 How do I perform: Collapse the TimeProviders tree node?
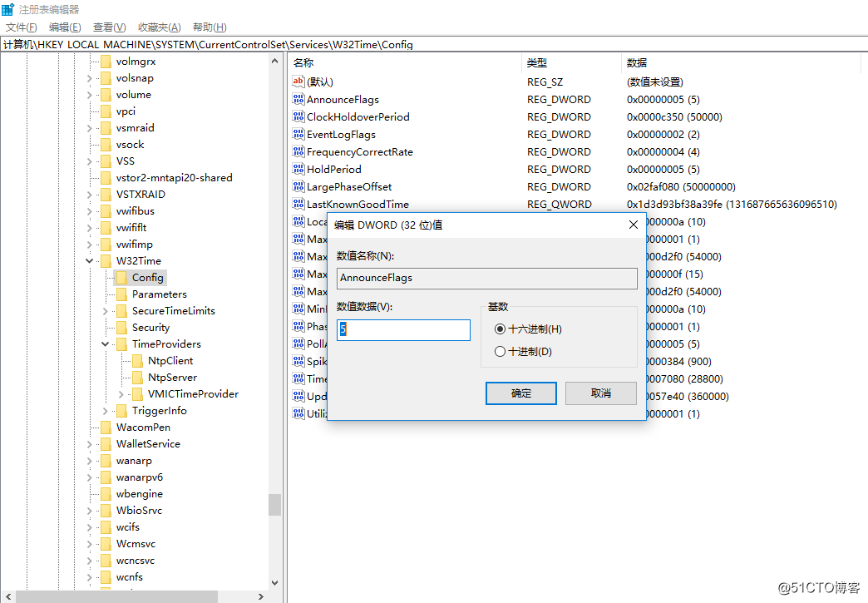point(106,344)
